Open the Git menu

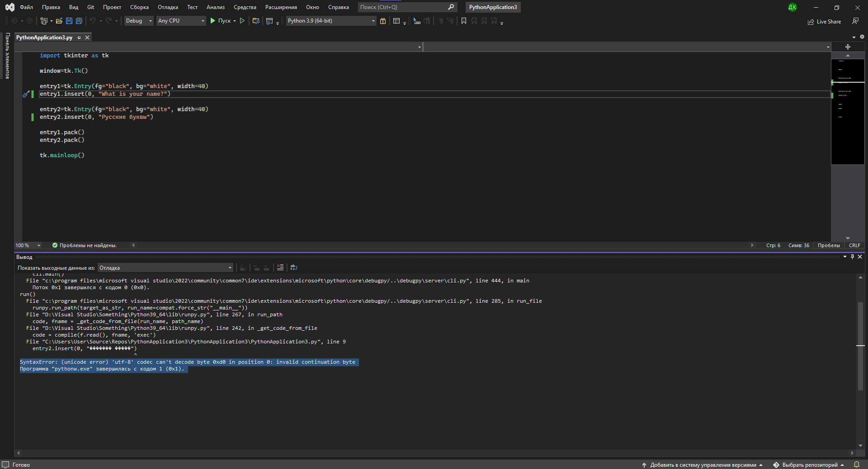90,7
